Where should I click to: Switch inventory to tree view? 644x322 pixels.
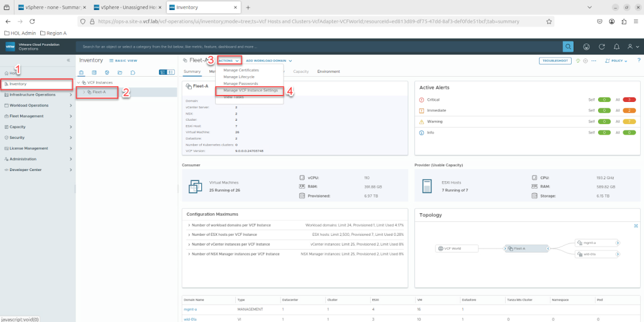163,72
